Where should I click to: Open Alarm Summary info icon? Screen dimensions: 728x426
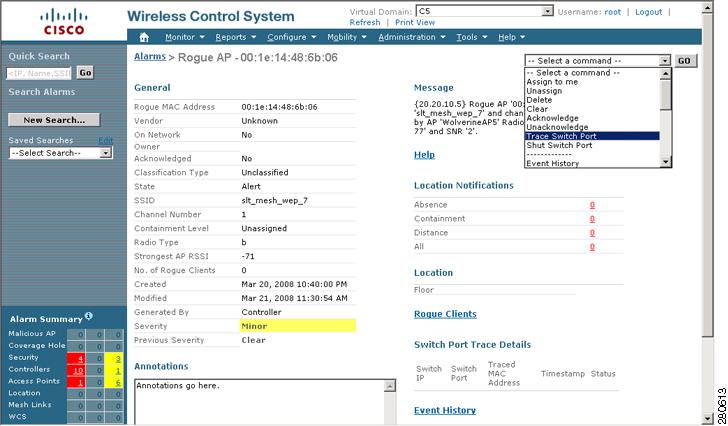pos(89,316)
